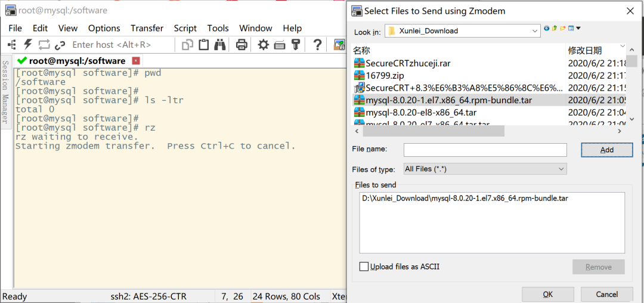The image size is (644, 303).
Task: Open the Window menu
Action: click(x=255, y=28)
